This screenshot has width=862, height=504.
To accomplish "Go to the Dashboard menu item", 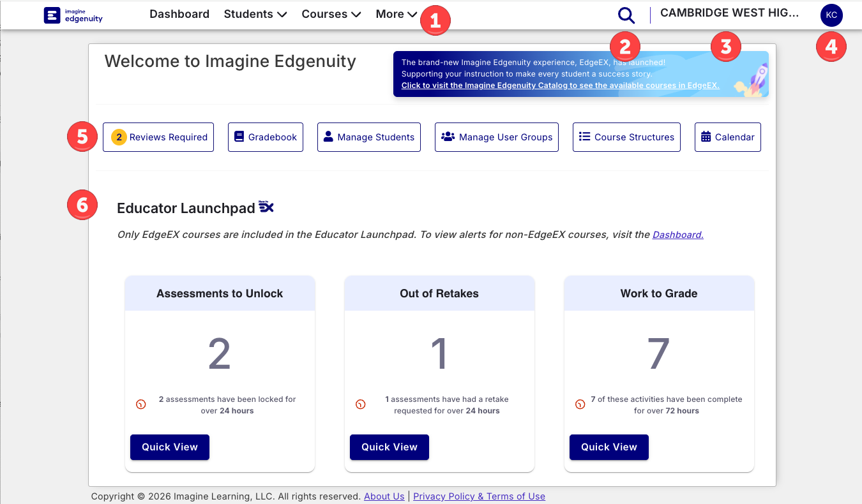I will click(x=179, y=14).
